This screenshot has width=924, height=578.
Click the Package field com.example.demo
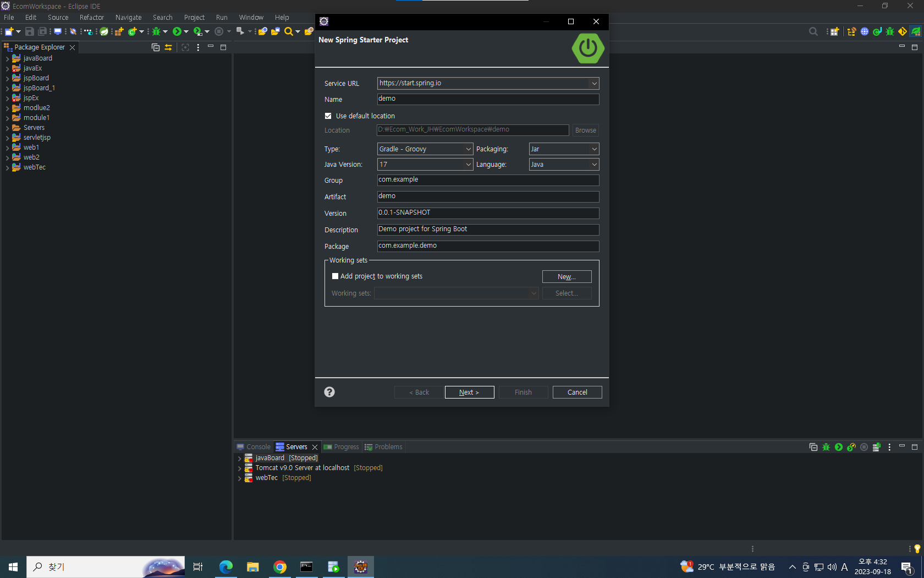click(488, 246)
